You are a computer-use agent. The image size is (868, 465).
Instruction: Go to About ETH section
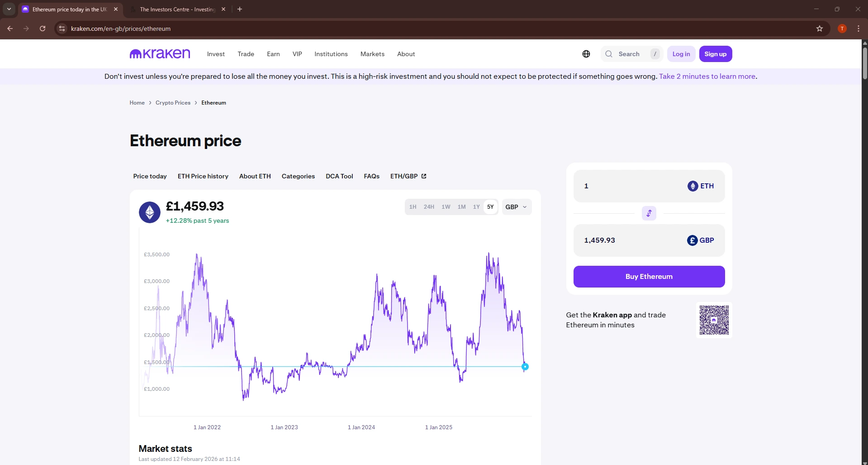tap(255, 176)
